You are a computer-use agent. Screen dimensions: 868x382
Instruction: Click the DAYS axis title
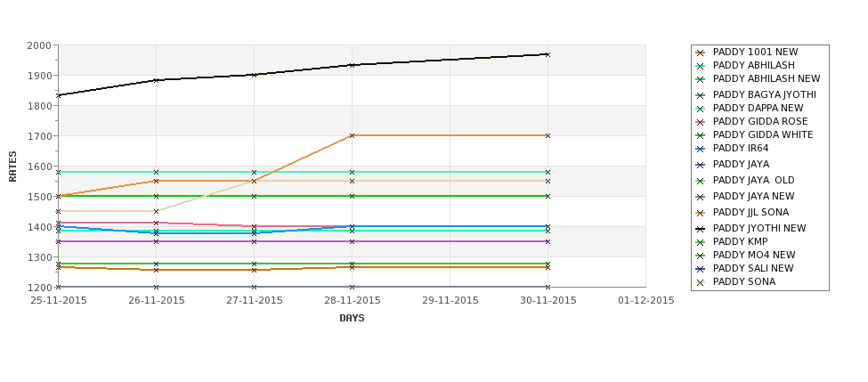[x=352, y=319]
